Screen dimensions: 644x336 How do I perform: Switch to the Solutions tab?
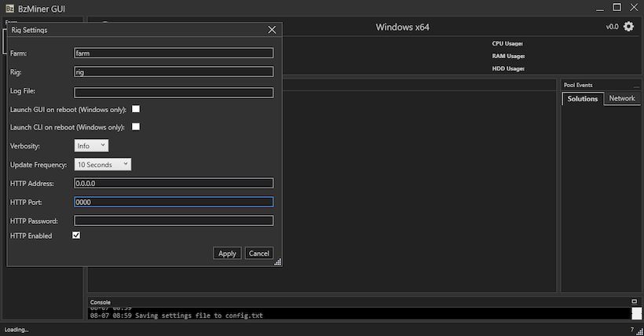(583, 99)
